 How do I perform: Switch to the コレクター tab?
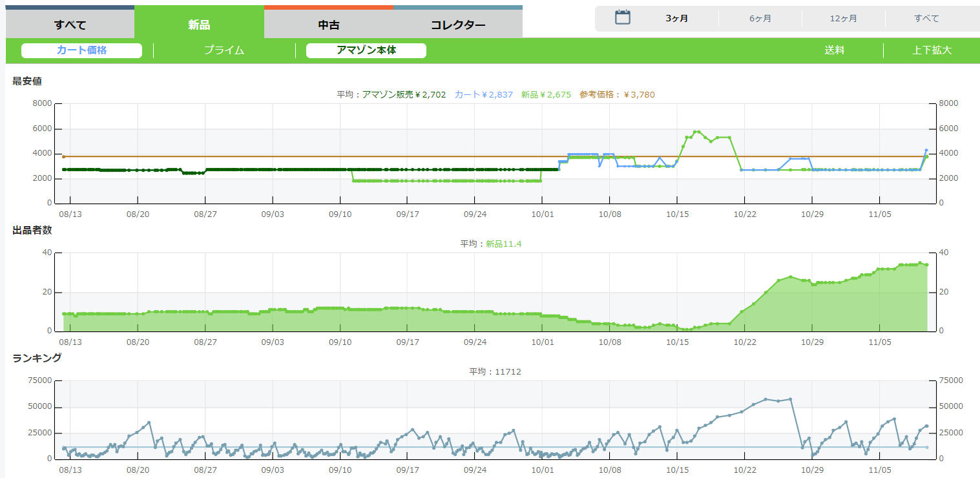[458, 25]
